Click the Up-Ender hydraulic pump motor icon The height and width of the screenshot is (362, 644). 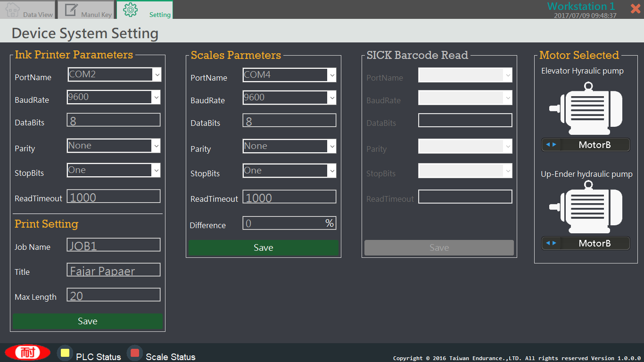586,207
